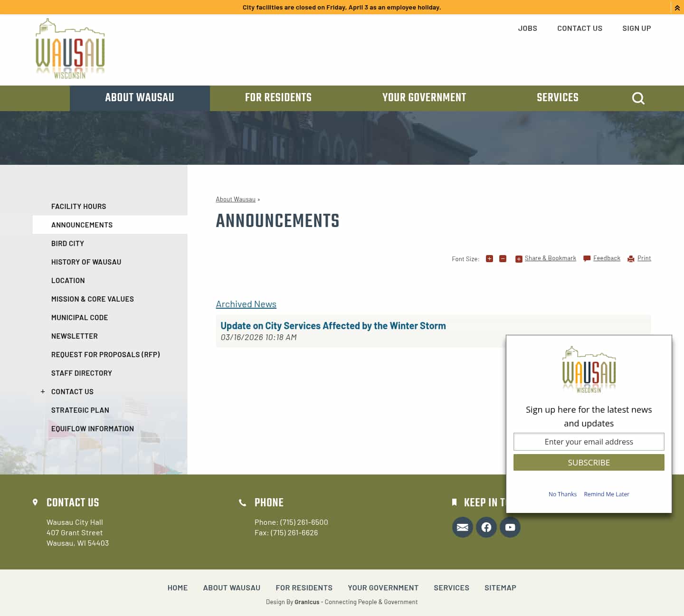Image resolution: width=684 pixels, height=616 pixels.
Task: Increase font size with the plus icon
Action: tap(489, 259)
